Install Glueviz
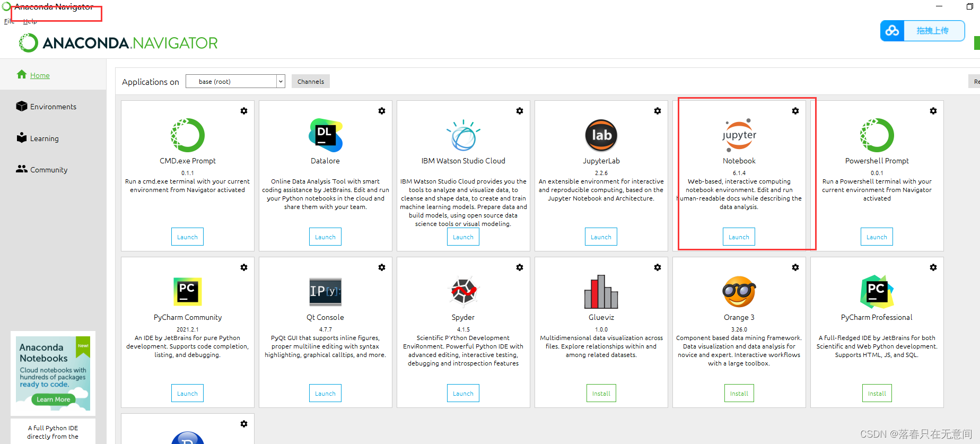The height and width of the screenshot is (444, 980). pyautogui.click(x=601, y=393)
